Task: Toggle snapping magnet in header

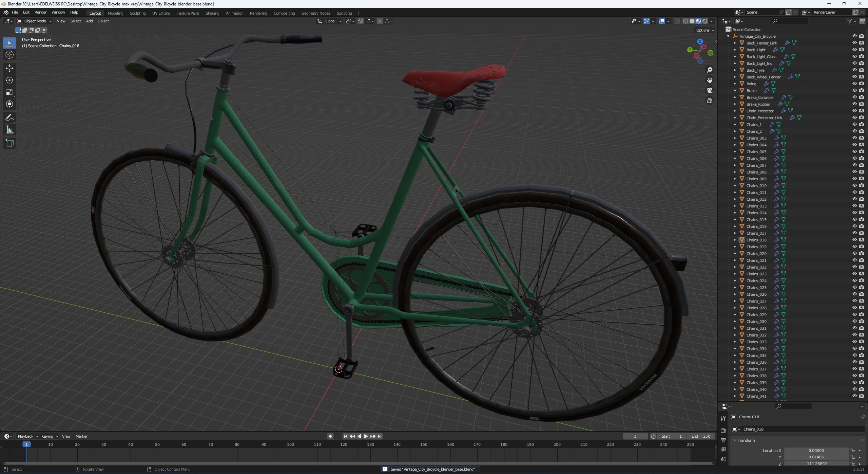Action: [x=361, y=21]
